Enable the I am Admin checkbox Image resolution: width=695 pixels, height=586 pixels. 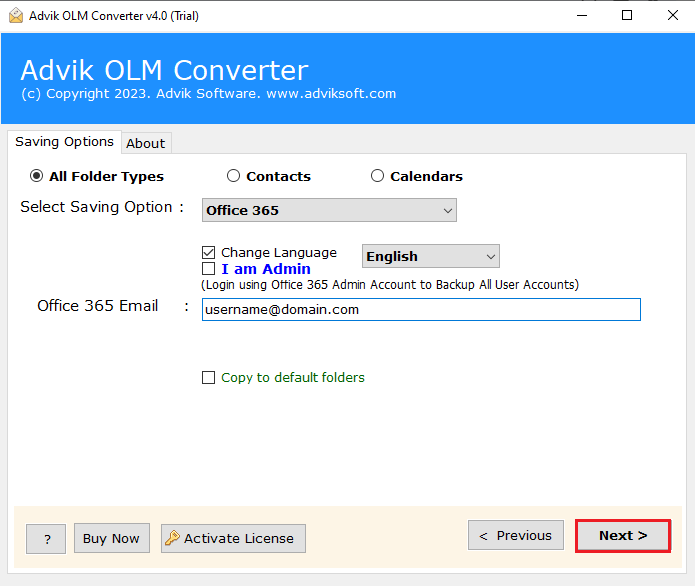click(x=208, y=269)
